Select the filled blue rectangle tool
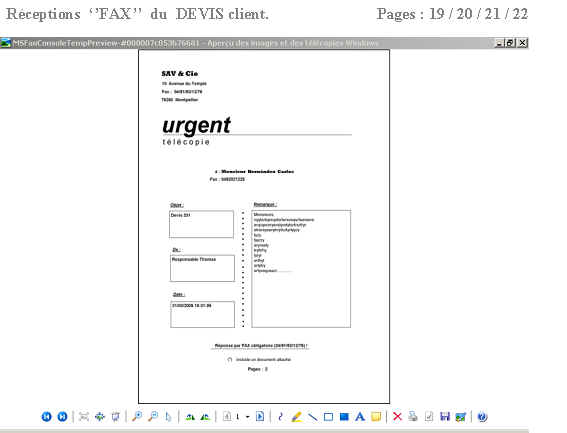Image resolution: width=567 pixels, height=433 pixels. pos(344,417)
